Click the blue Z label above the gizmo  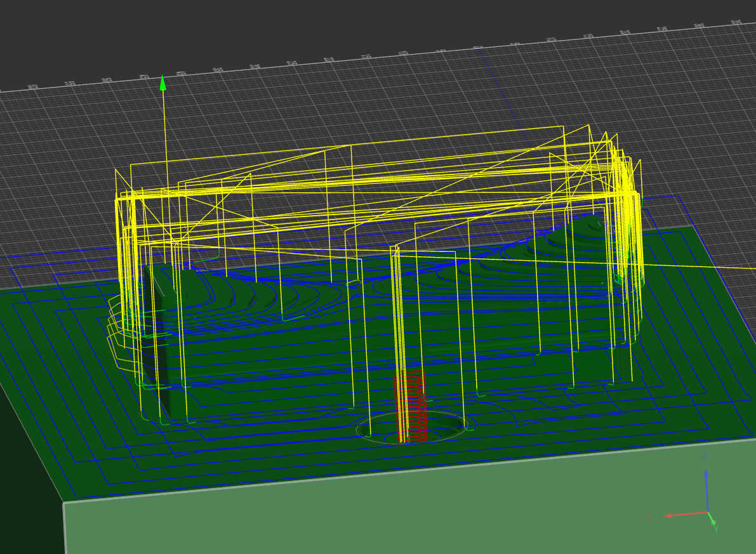coord(705,456)
